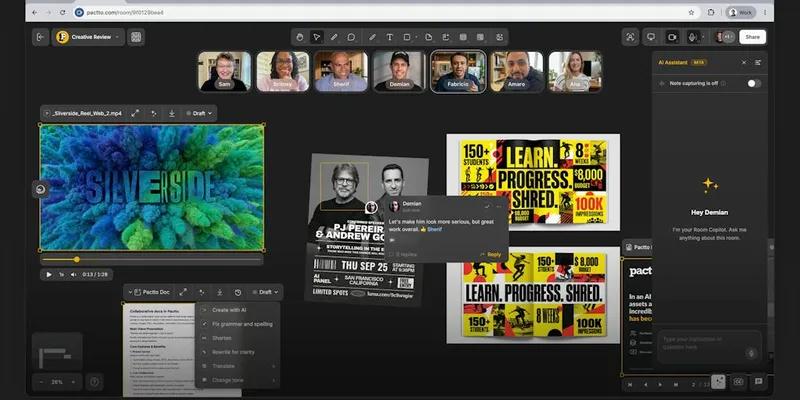800x400 pixels.
Task: Reply to Demian's comment
Action: click(491, 254)
